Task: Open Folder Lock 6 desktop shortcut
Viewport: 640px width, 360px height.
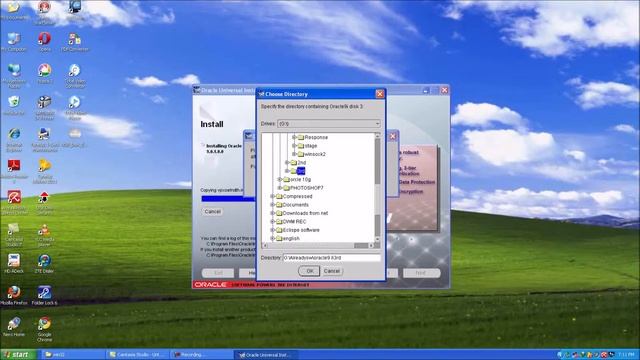Action: 44,295
